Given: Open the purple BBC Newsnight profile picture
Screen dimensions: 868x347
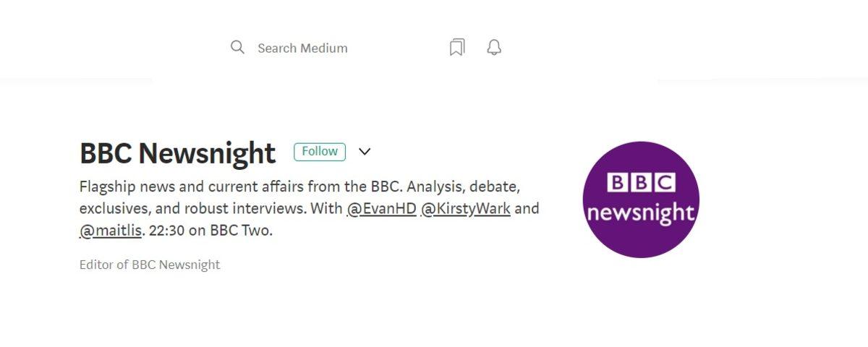Looking at the screenshot, I should pyautogui.click(x=641, y=200).
